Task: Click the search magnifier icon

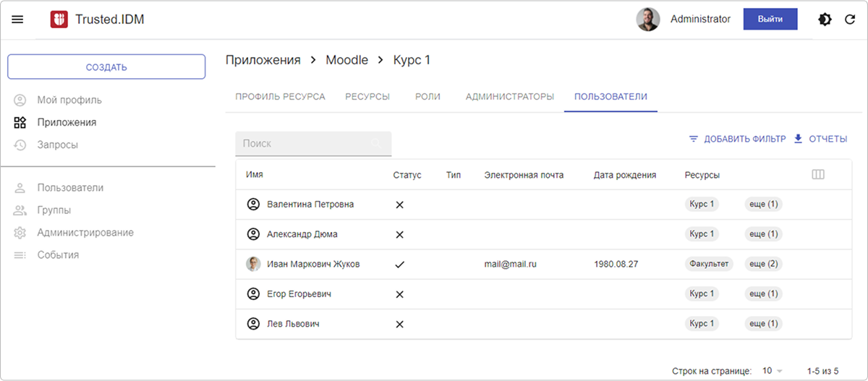Action: pos(376,144)
